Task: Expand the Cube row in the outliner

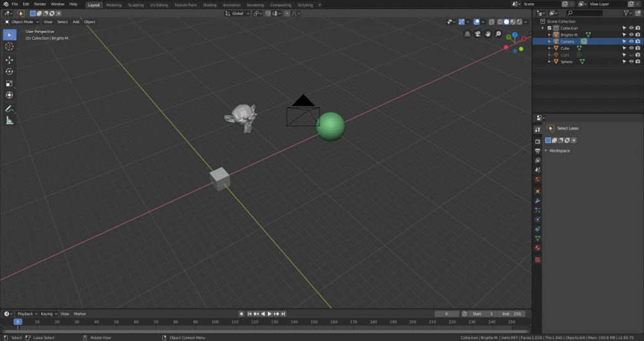Action: [549, 48]
